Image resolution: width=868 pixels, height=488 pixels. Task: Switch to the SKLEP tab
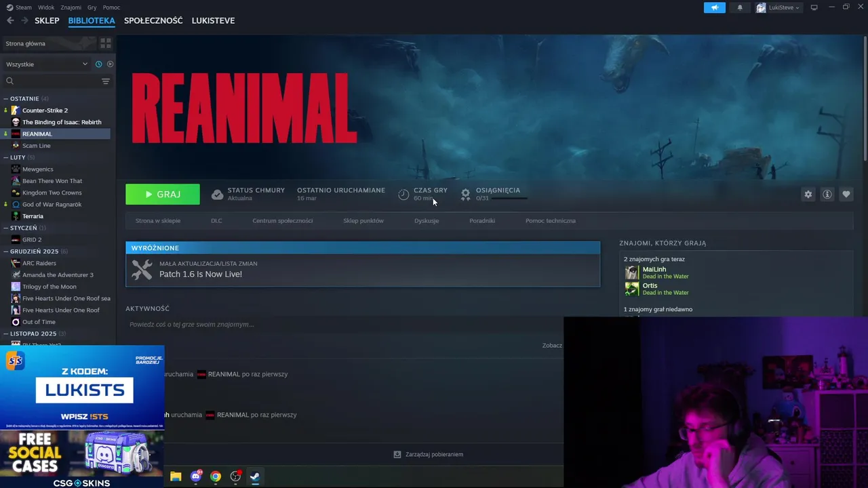pos(47,20)
